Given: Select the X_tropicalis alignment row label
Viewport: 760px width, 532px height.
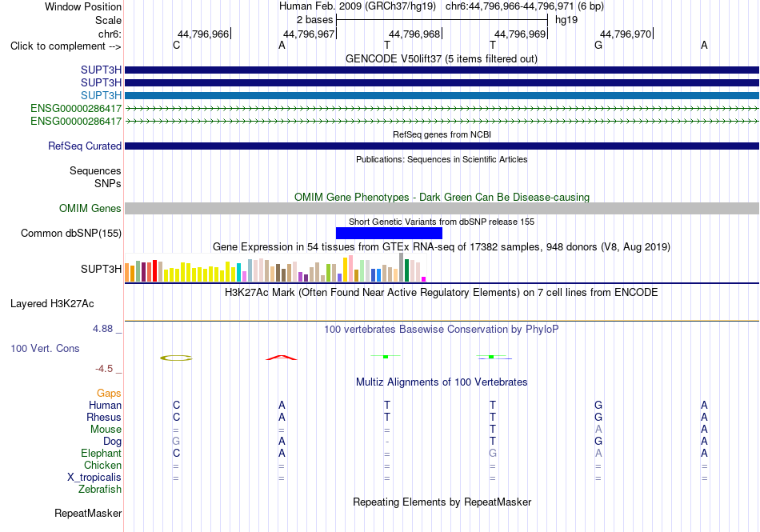Looking at the screenshot, I should tap(94, 478).
